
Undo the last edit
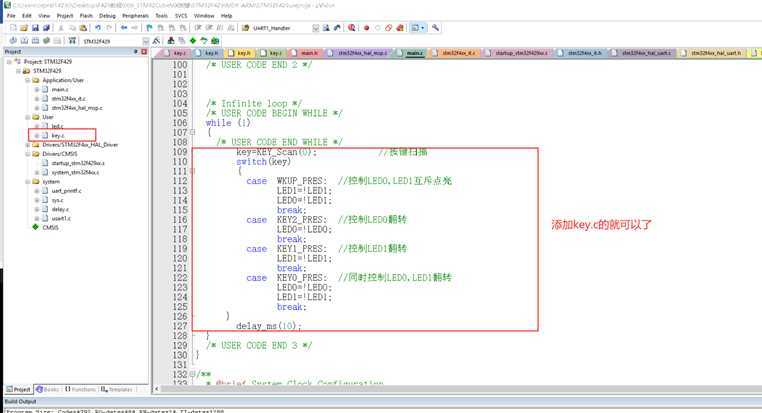tap(98, 28)
